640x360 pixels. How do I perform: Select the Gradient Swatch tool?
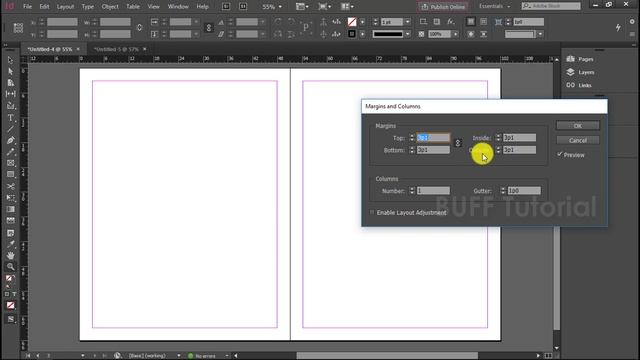[10, 209]
